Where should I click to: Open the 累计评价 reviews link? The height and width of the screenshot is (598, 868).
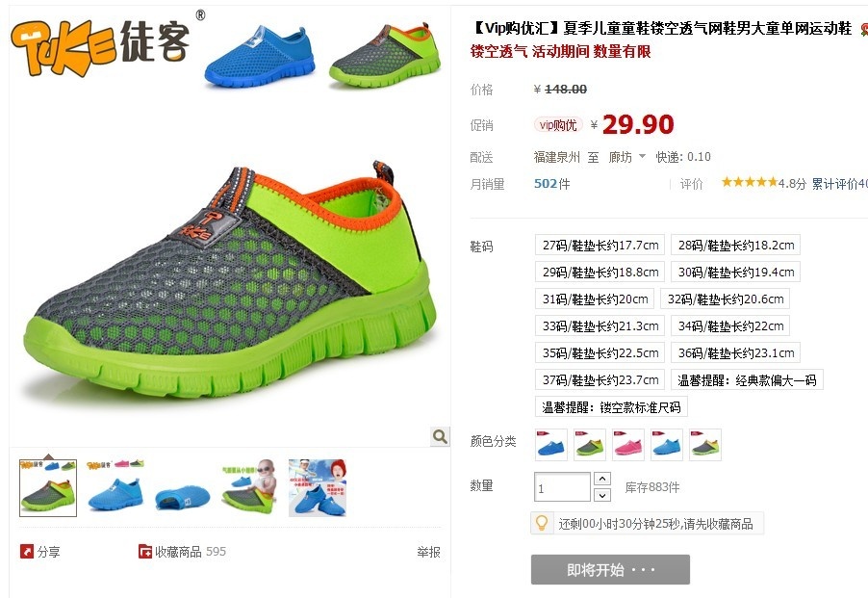tap(839, 184)
